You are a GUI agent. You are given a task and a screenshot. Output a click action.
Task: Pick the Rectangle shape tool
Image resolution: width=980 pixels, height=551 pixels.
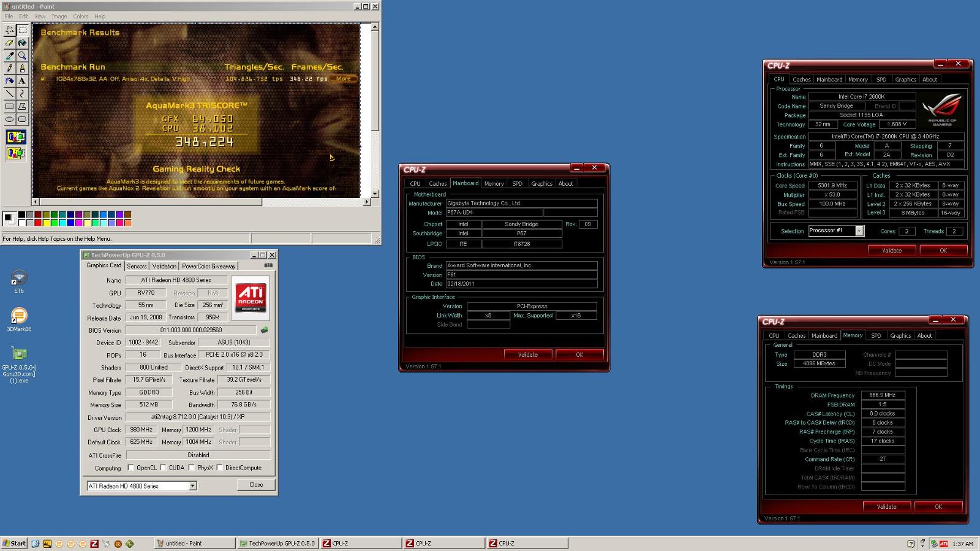tap(9, 107)
